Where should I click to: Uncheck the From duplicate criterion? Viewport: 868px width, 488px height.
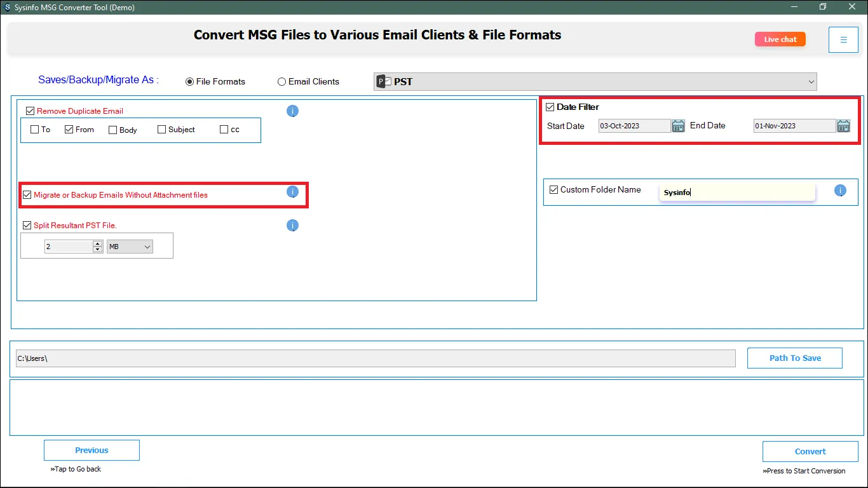[x=69, y=130]
